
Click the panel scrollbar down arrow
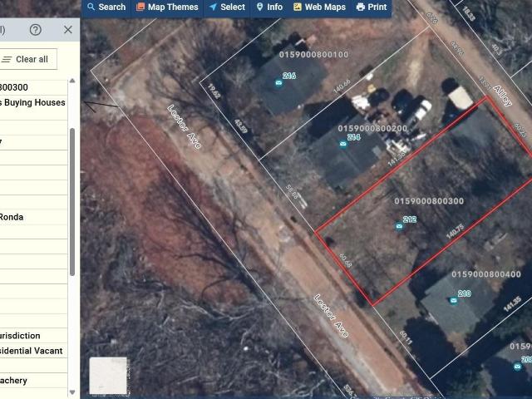tap(72, 392)
